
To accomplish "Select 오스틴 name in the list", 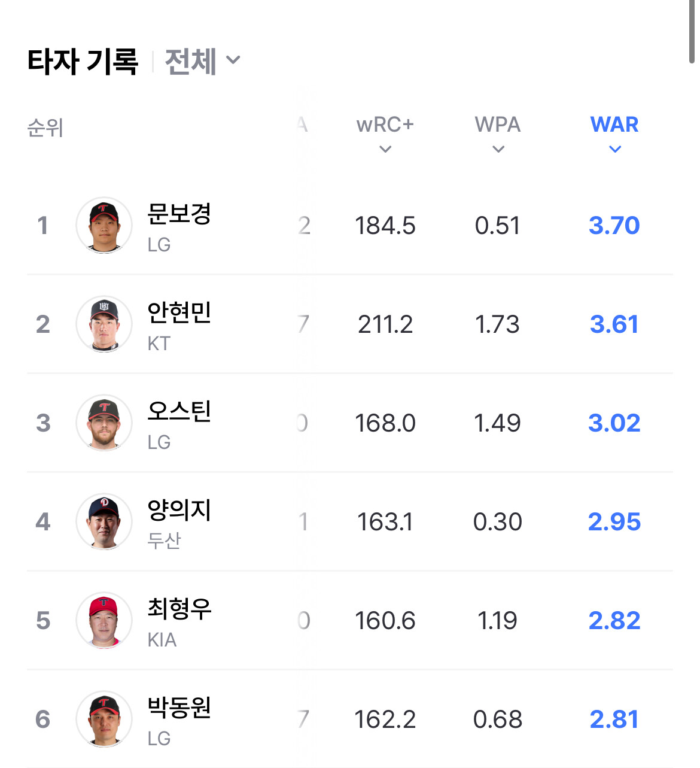I will 179,411.
